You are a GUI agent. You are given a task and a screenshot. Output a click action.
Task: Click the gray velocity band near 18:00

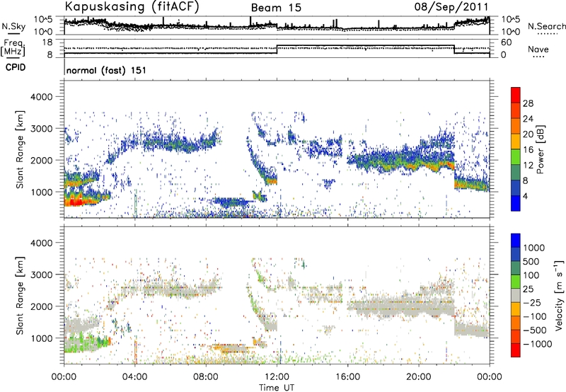coord(383,306)
